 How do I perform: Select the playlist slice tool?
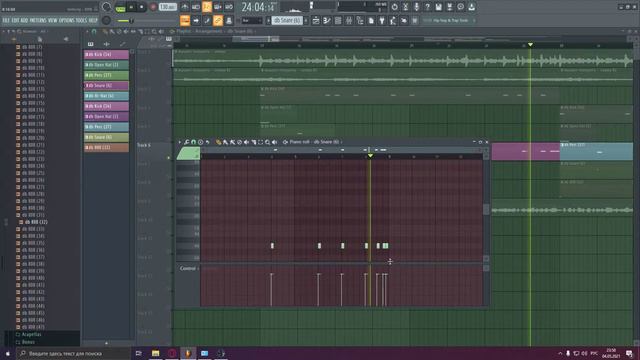click(x=140, y=31)
